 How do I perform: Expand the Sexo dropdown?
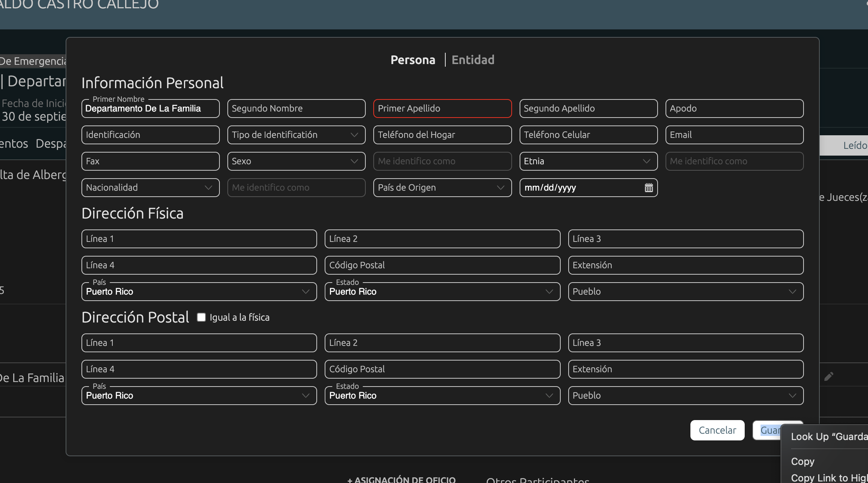(x=296, y=161)
